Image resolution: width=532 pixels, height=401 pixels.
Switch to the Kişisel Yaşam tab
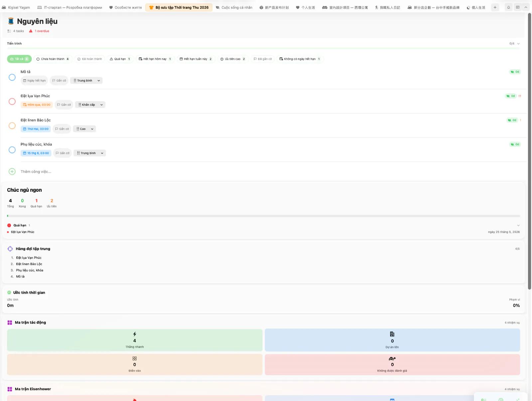point(16,7)
